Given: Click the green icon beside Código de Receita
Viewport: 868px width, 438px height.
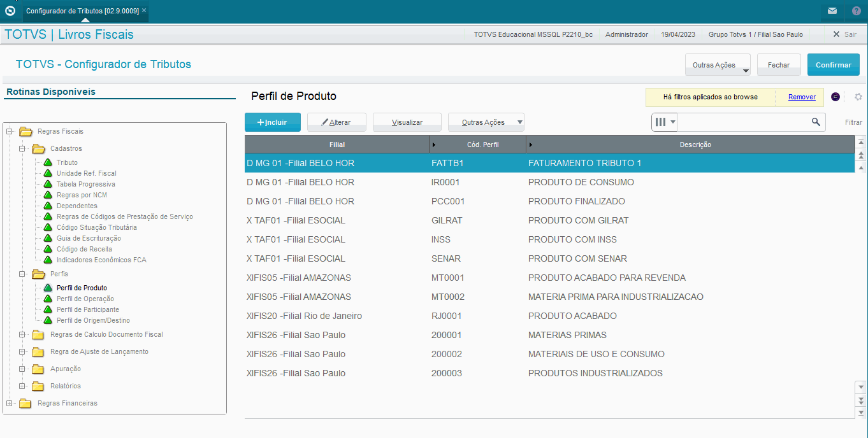Looking at the screenshot, I should pos(48,249).
